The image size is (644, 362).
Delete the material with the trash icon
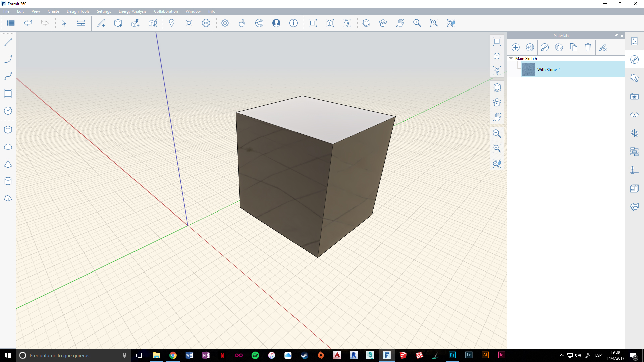(588, 47)
